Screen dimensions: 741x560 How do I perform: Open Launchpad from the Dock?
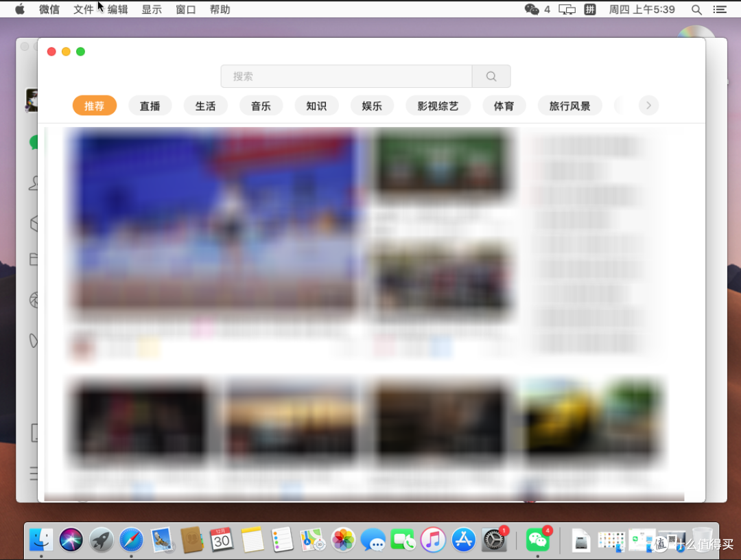click(101, 539)
